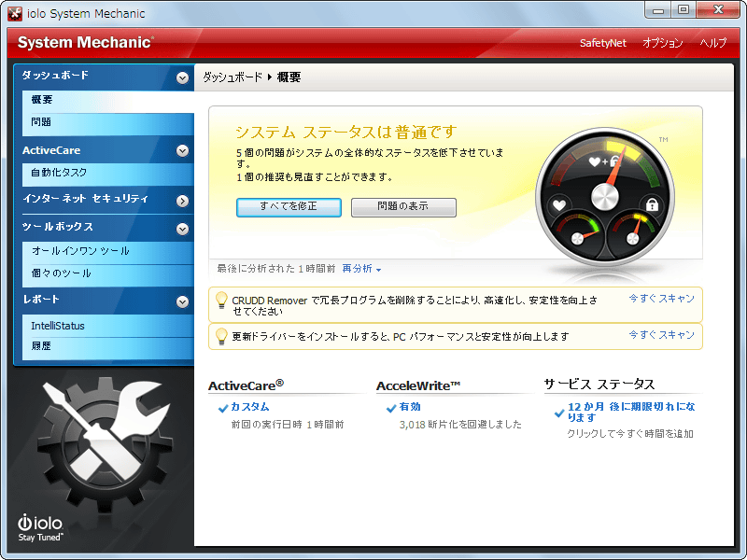Open オプション from the top bar
Image resolution: width=747 pixels, height=560 pixels.
click(662, 43)
